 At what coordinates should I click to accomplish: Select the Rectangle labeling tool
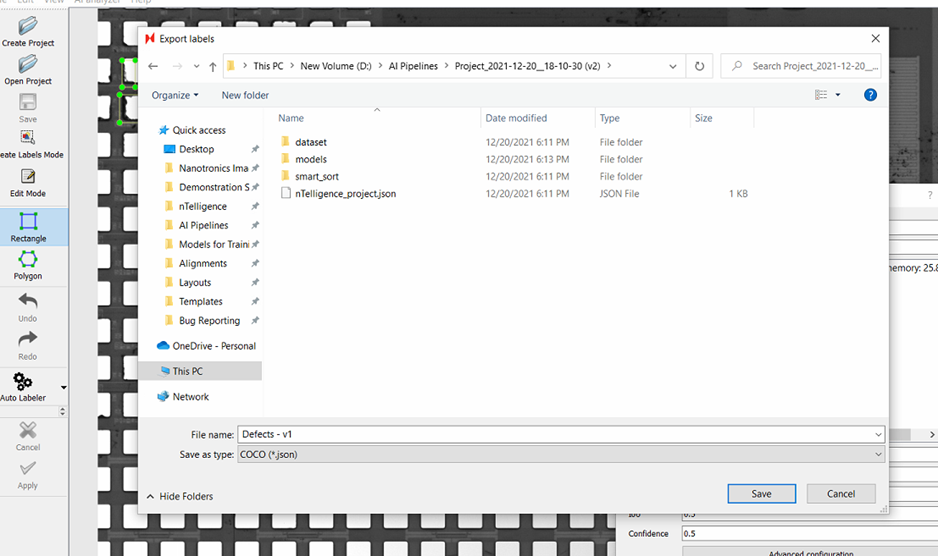(x=28, y=222)
